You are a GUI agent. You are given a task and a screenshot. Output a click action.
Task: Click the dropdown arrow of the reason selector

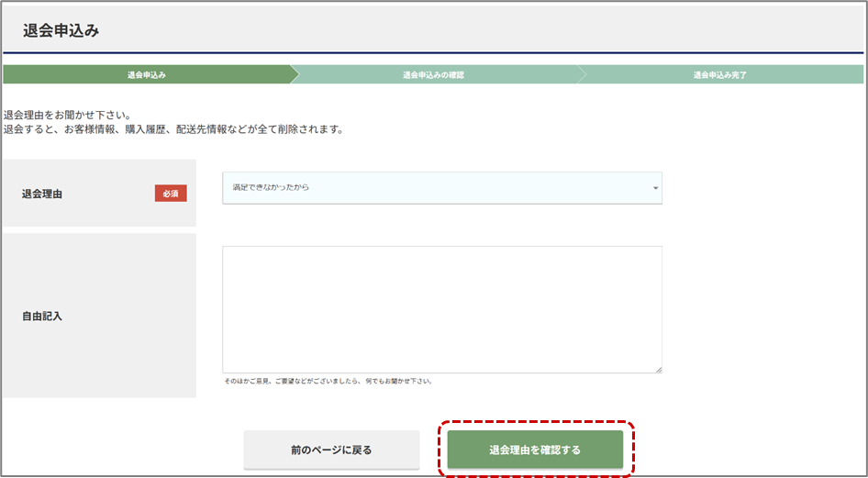[655, 188]
